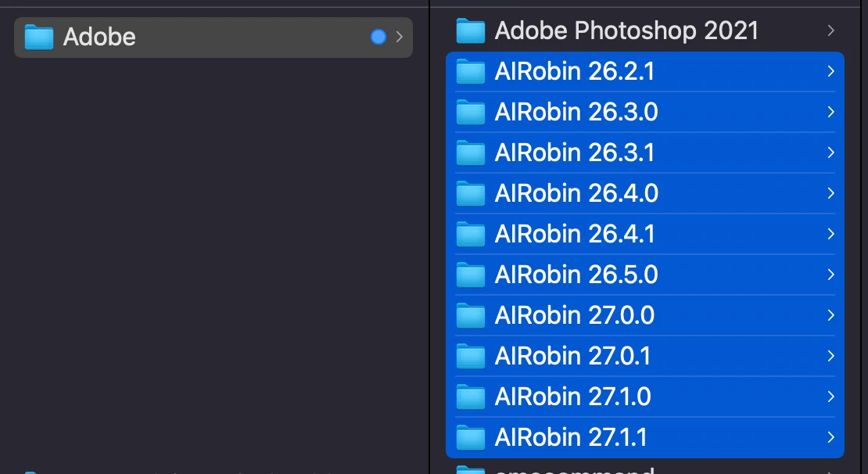The width and height of the screenshot is (868, 474).
Task: Expand AIRobin 26.4.1 chevron
Action: tap(831, 234)
